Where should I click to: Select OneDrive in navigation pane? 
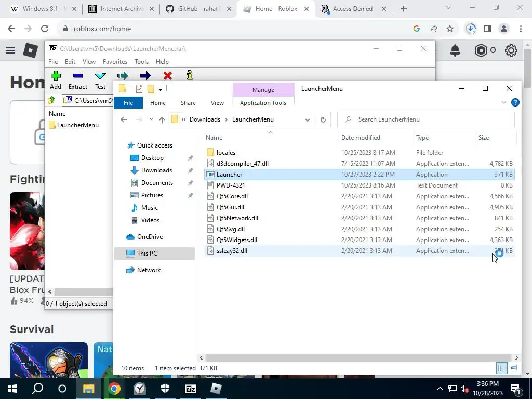pos(150,237)
